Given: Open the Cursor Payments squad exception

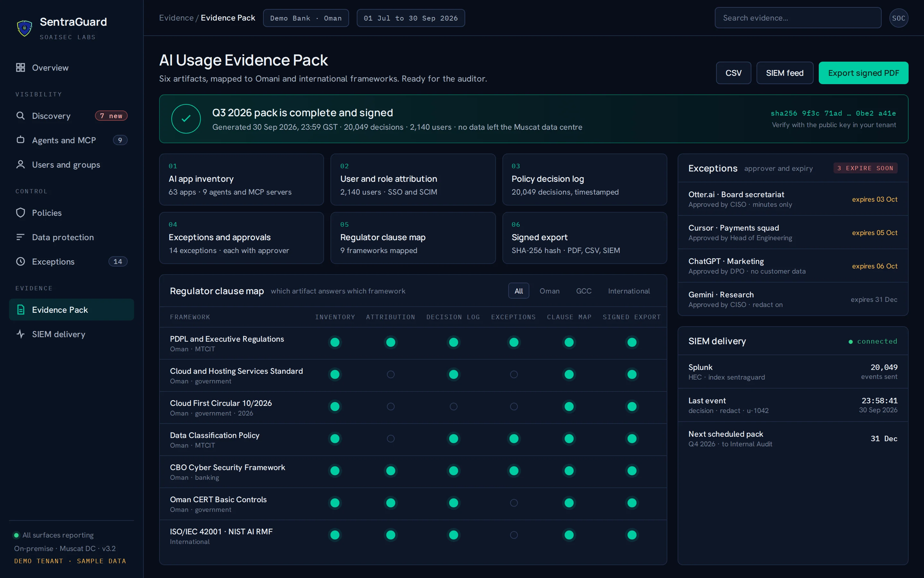Looking at the screenshot, I should [x=793, y=232].
